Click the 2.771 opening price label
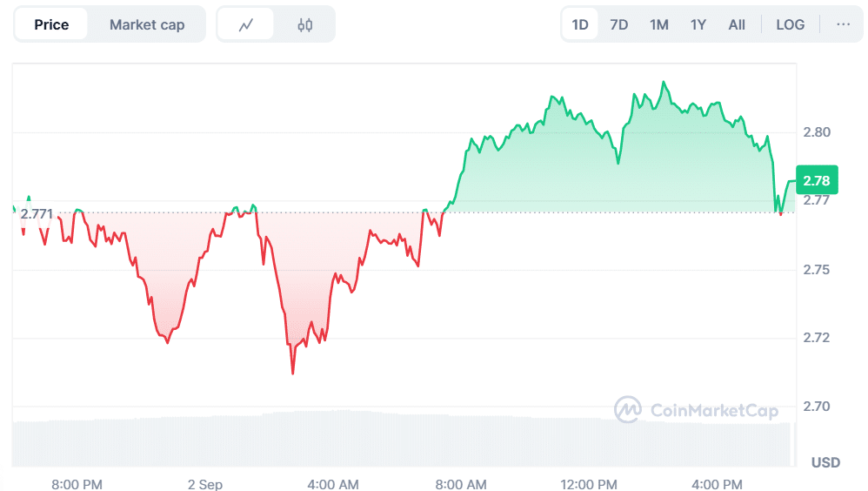This screenshot has height=491, width=868. [x=37, y=213]
